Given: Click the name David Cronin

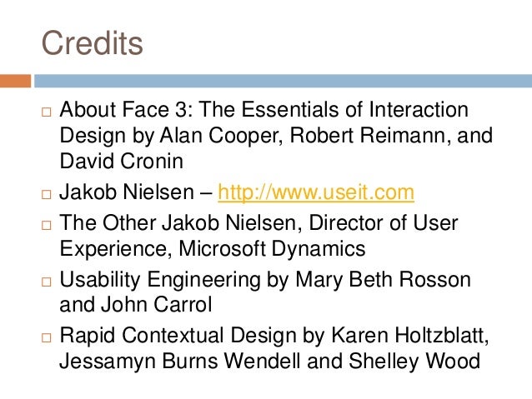Looking at the screenshot, I should 122,161.
